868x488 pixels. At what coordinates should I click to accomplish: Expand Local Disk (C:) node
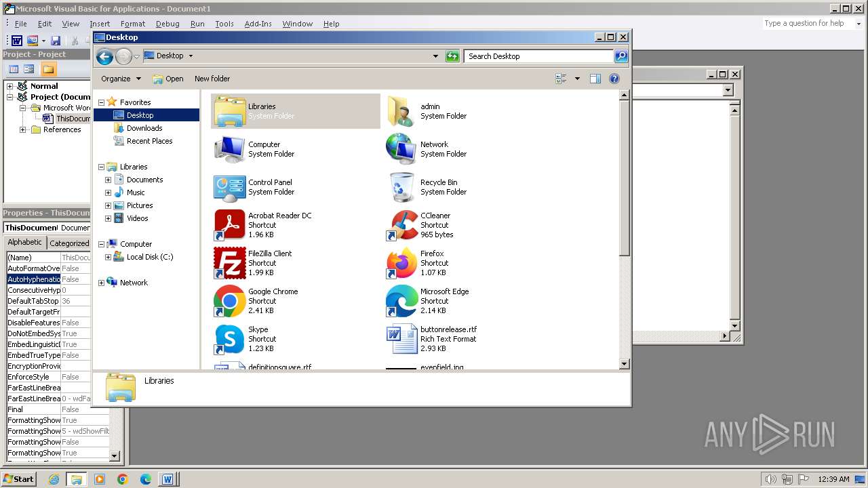click(108, 257)
